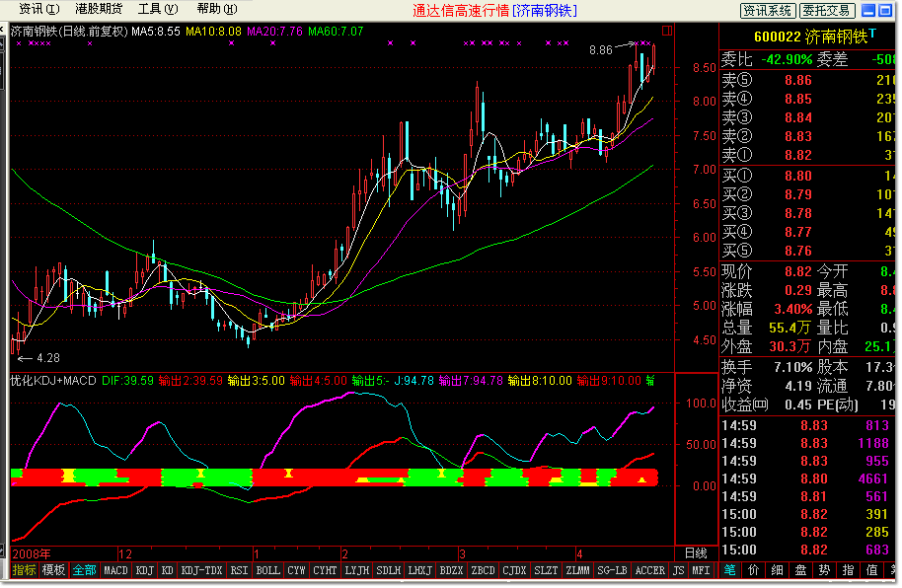902x588 pixels.
Task: Switch to the ZBCD indicator tab
Action: 484,570
